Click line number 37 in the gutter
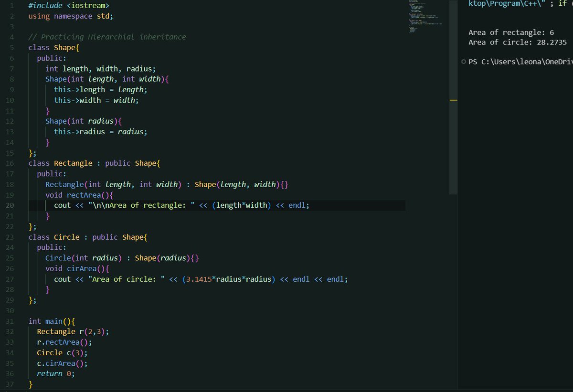573x392 pixels. pos(11,384)
